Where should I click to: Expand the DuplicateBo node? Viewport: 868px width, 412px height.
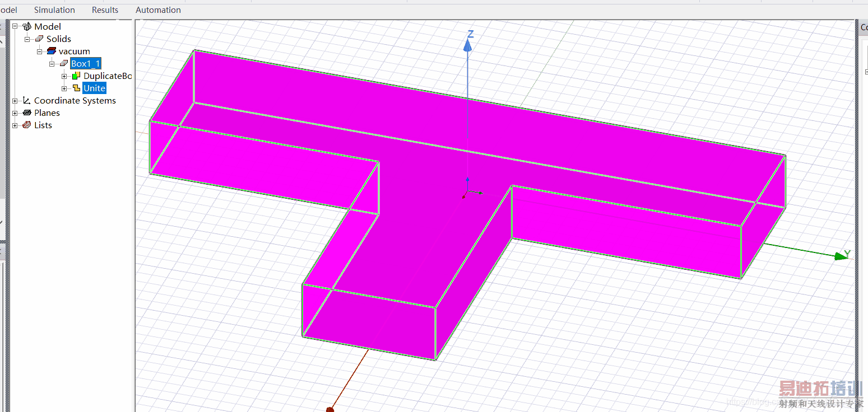[x=64, y=76]
